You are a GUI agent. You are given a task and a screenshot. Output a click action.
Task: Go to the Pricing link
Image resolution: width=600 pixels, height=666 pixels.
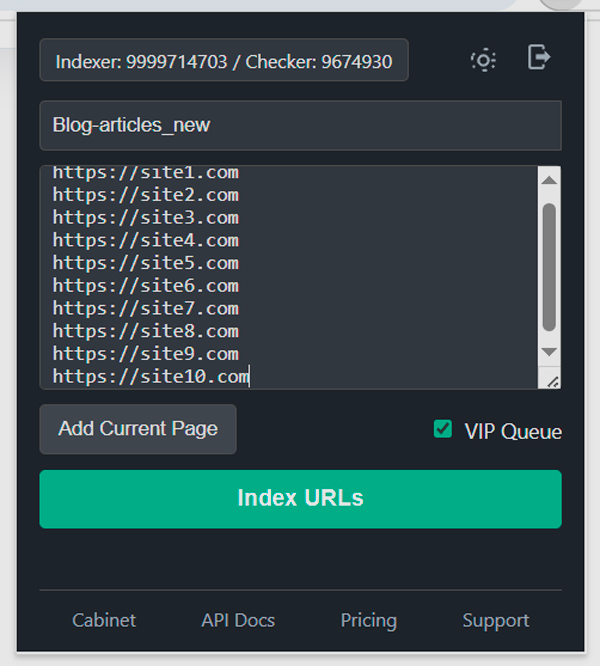click(x=368, y=621)
